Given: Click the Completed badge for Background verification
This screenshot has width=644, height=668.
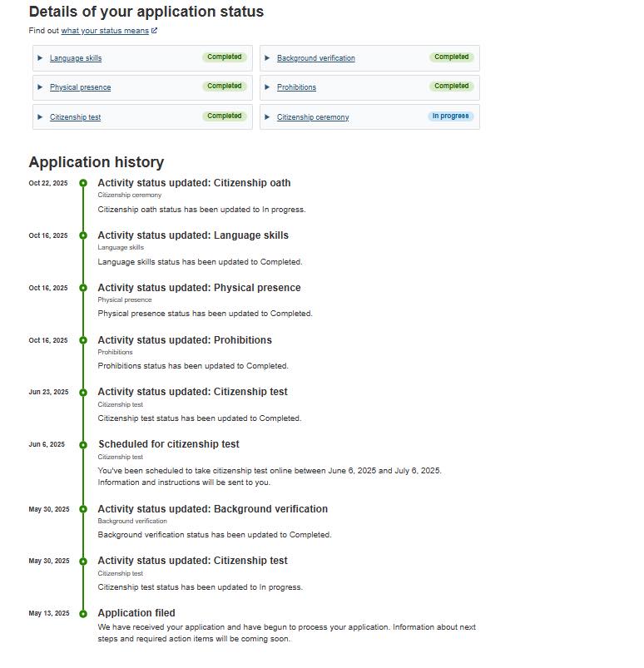Looking at the screenshot, I should pos(451,57).
